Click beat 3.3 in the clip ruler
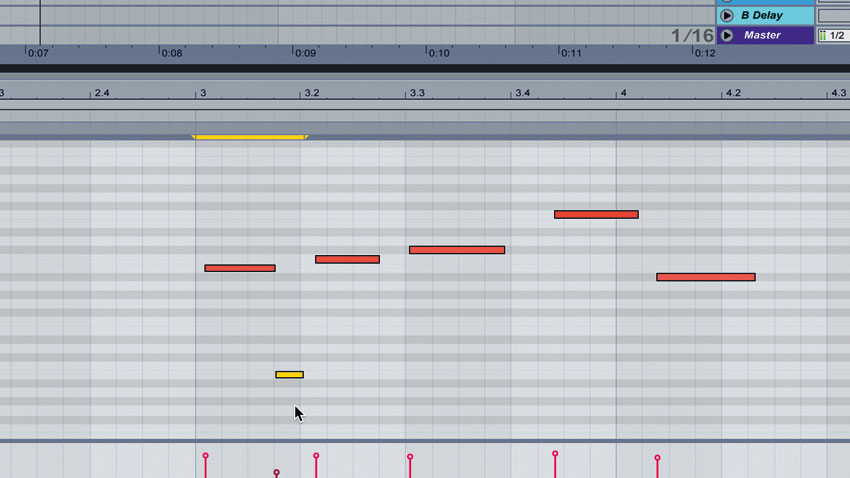 pos(417,93)
